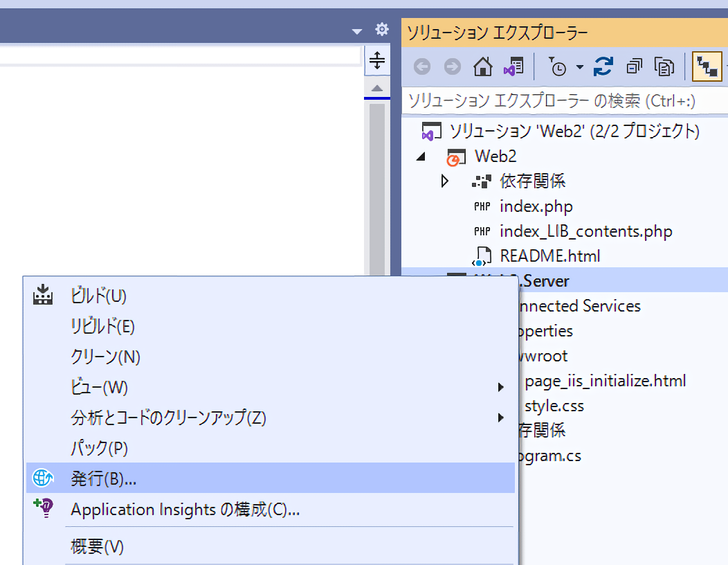The height and width of the screenshot is (565, 728).
Task: Click the editor scrollbar up arrow
Action: [376, 89]
